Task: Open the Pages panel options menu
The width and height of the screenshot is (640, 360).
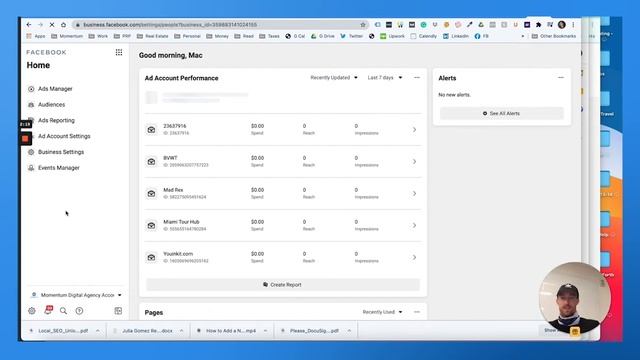Action: click(x=417, y=312)
